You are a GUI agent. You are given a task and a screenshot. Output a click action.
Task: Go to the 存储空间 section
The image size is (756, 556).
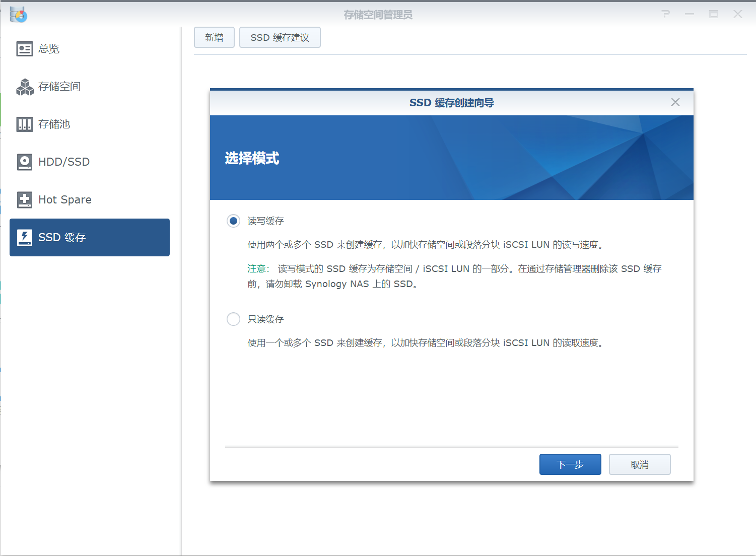click(90, 87)
